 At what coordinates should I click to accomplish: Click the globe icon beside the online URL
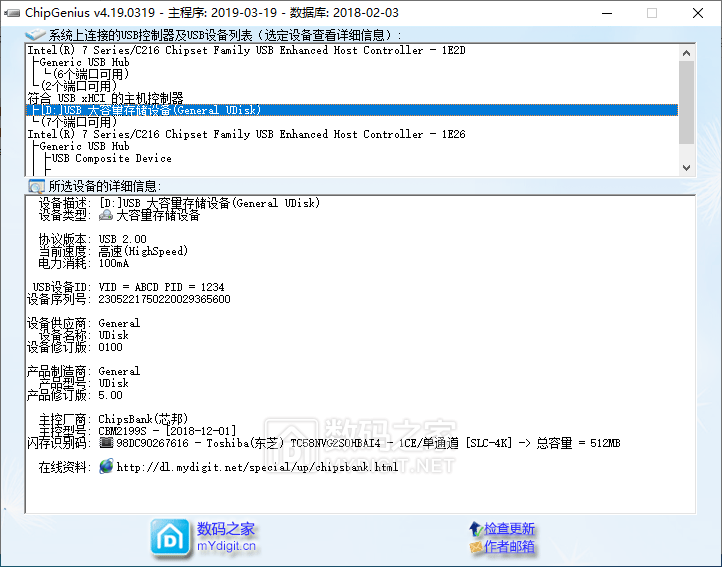pos(106,466)
